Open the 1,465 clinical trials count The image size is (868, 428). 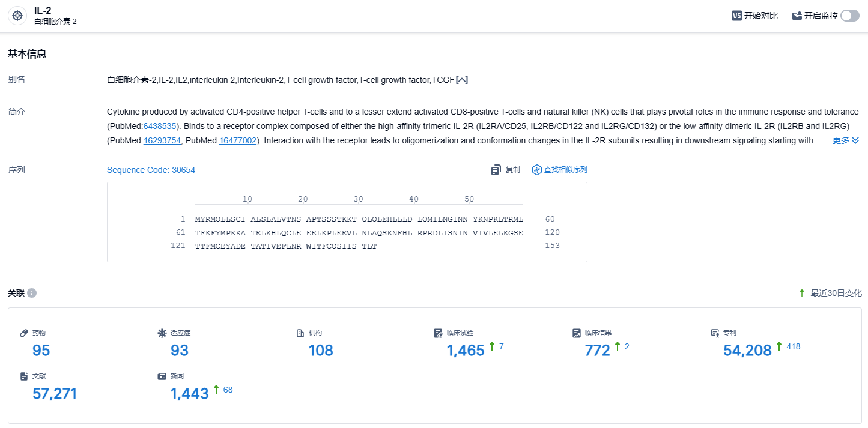(465, 351)
